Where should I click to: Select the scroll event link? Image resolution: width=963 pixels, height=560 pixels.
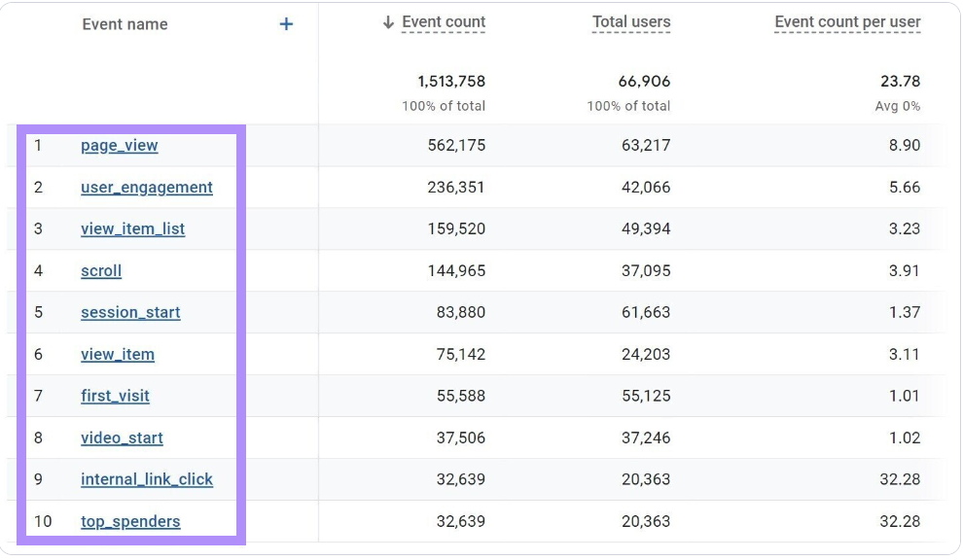point(101,270)
